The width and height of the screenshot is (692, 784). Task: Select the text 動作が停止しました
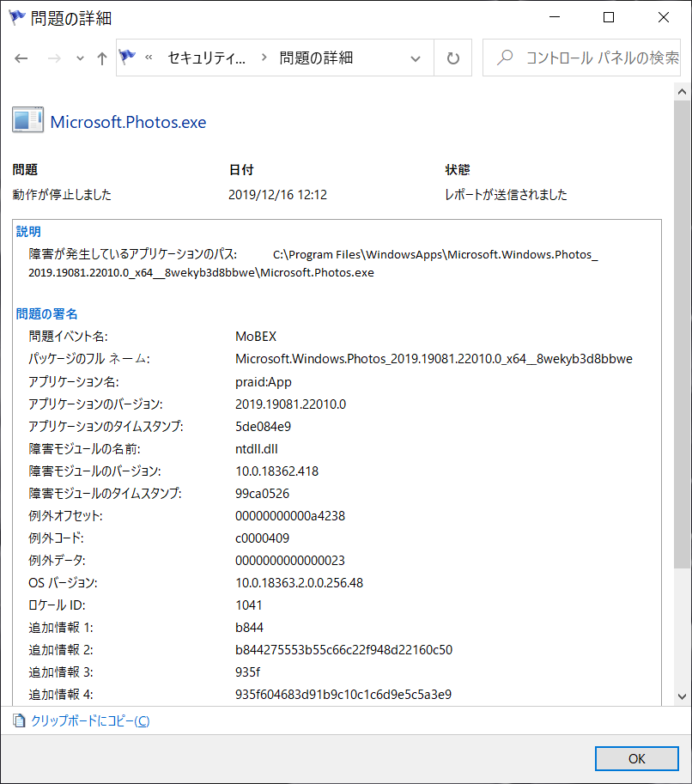(62, 195)
